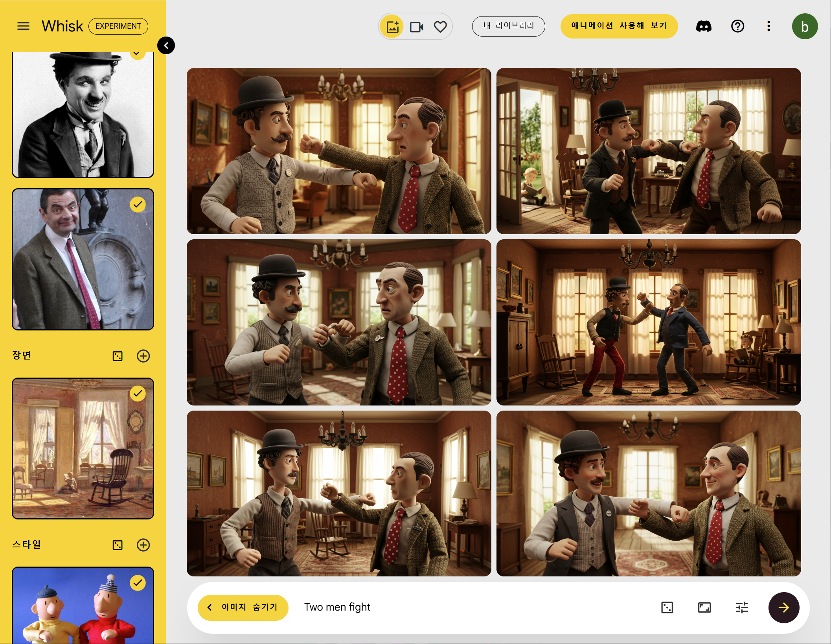
Task: Click the aspect ratio icon in prompt bar
Action: tap(704, 607)
